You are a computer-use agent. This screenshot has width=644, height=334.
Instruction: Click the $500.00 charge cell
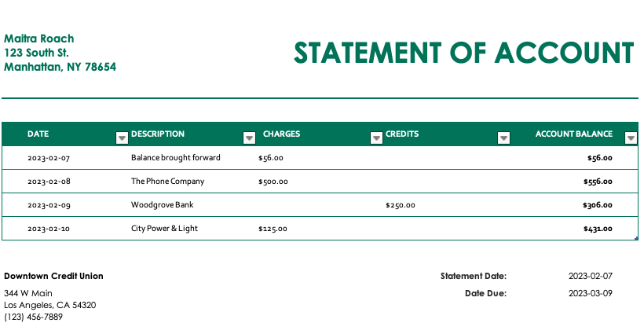pos(273,182)
